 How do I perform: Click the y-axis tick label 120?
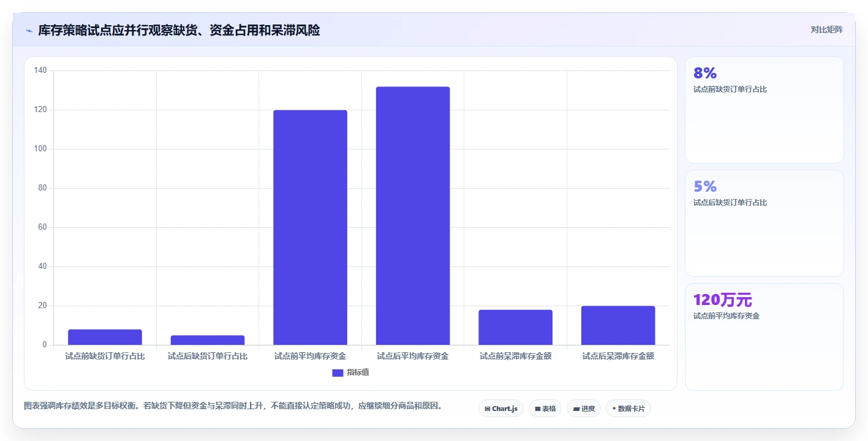pos(40,110)
